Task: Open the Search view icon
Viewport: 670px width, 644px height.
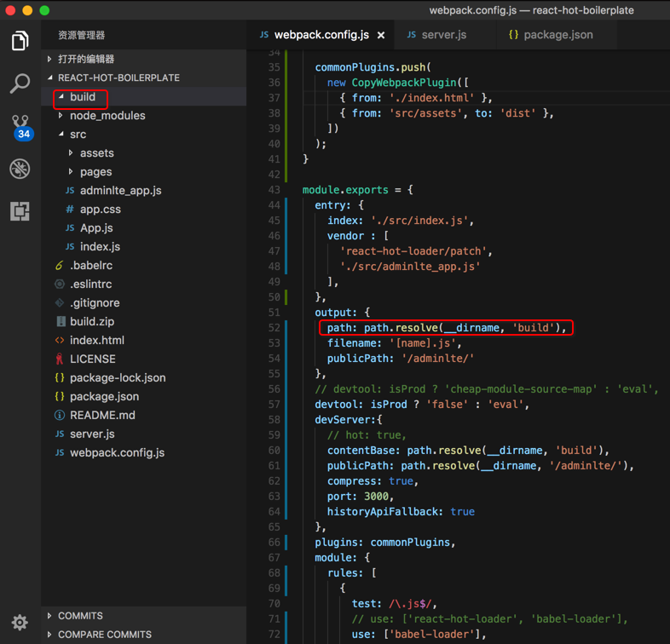Action: (x=20, y=83)
